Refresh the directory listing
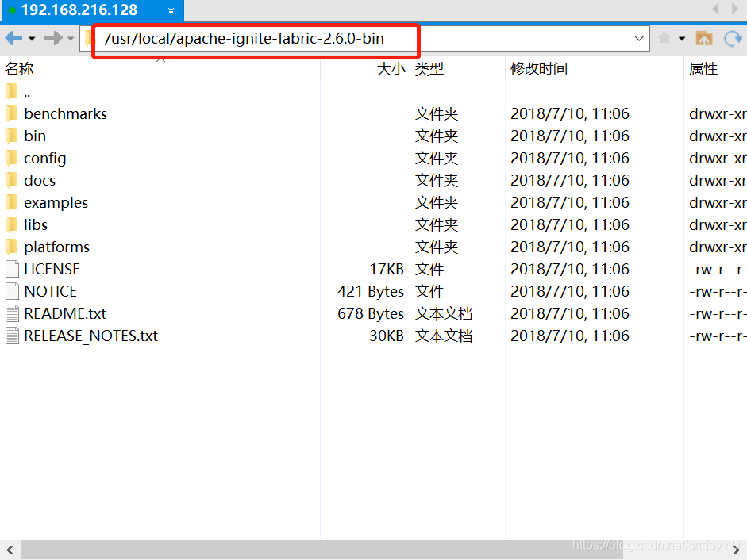The height and width of the screenshot is (560, 747). pos(732,38)
